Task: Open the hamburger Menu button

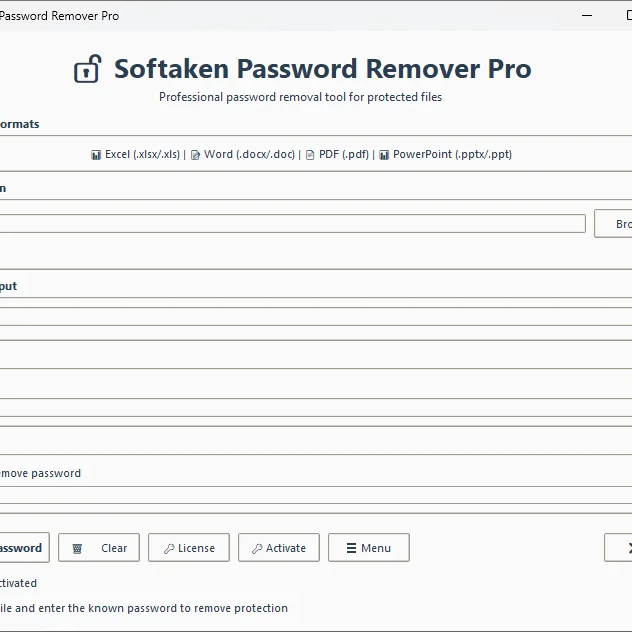Action: tap(368, 548)
